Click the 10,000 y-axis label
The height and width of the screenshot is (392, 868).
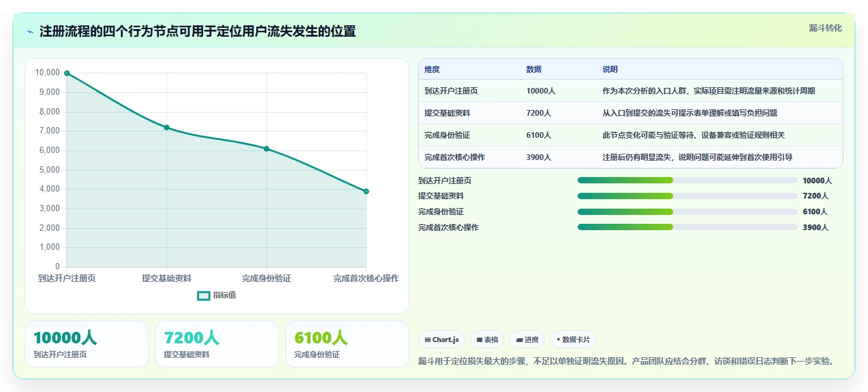point(47,73)
